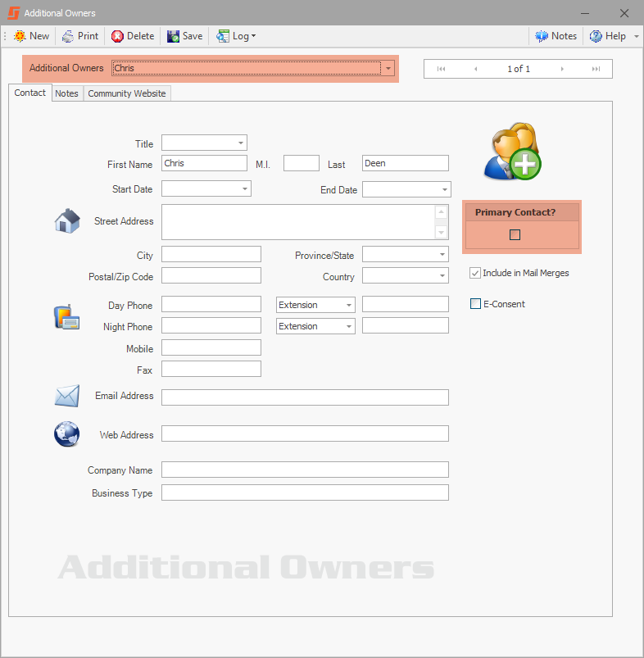Click the New toolbar button
The width and height of the screenshot is (644, 658).
coord(31,36)
